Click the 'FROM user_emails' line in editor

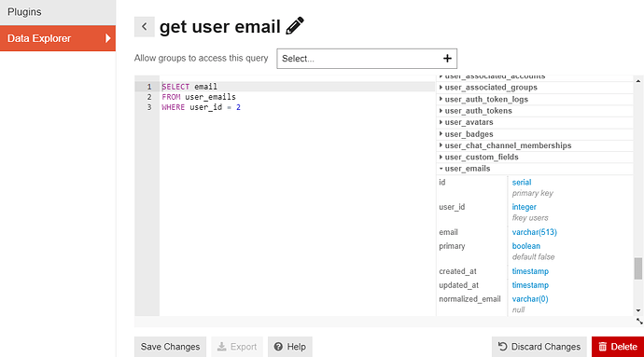(x=199, y=97)
